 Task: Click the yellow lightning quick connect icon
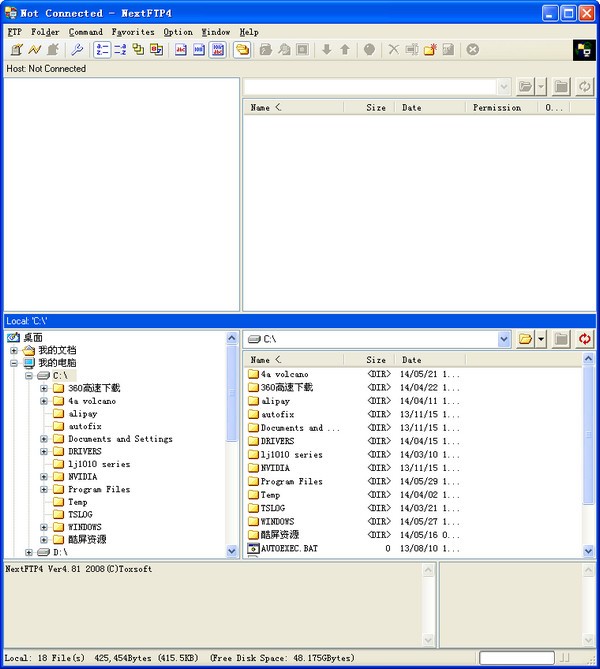tap(35, 49)
